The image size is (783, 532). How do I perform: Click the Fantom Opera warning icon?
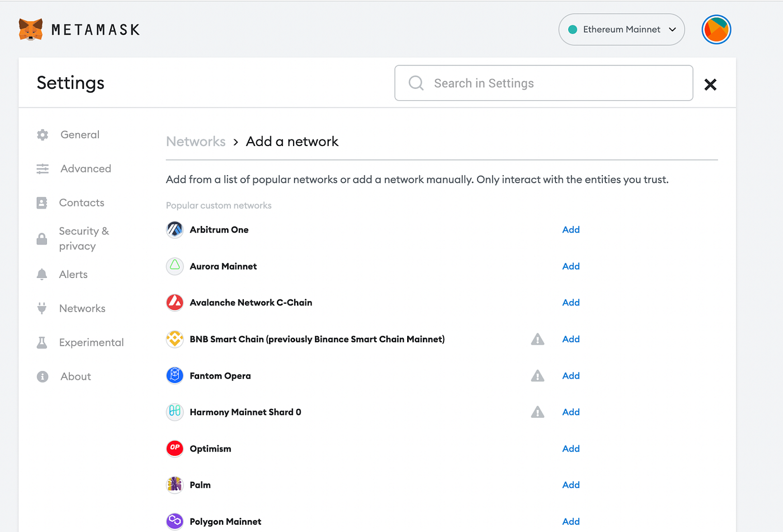coord(537,375)
